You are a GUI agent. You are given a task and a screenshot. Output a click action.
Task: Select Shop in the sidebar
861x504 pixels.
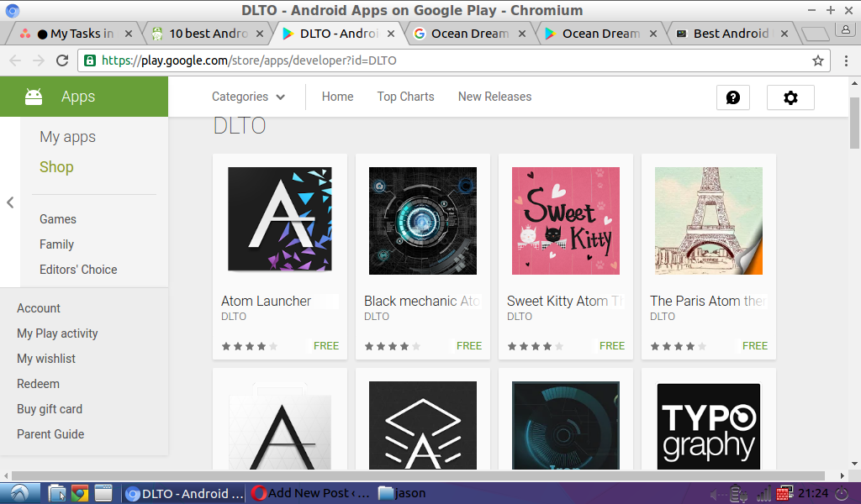pos(56,166)
